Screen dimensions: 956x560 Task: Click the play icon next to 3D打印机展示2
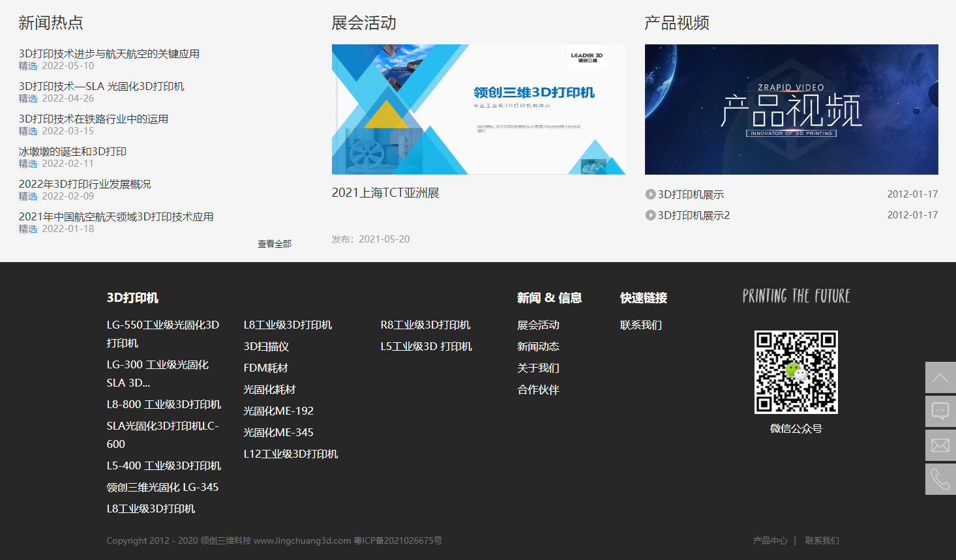pos(650,214)
